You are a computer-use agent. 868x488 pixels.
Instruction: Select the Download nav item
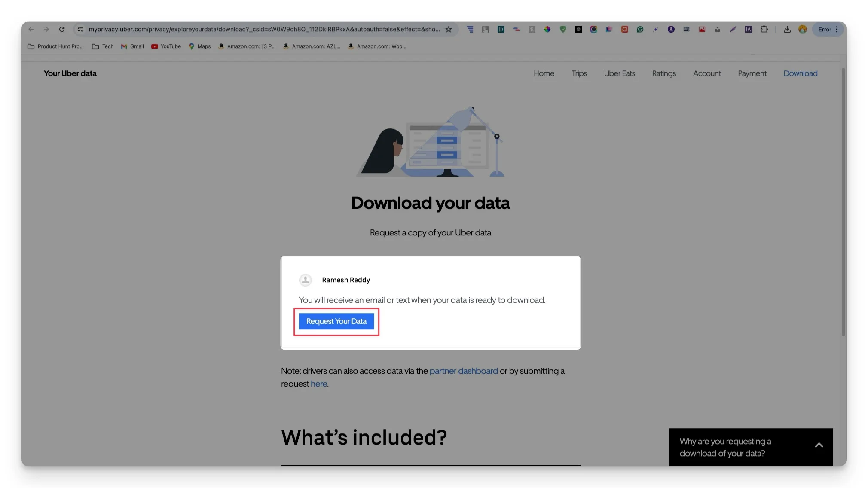(x=801, y=73)
